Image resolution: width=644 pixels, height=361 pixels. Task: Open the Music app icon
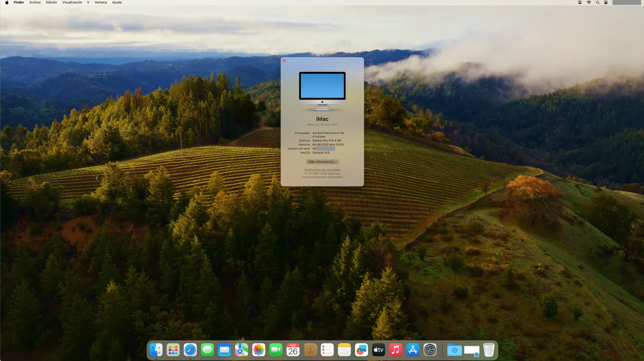[396, 350]
